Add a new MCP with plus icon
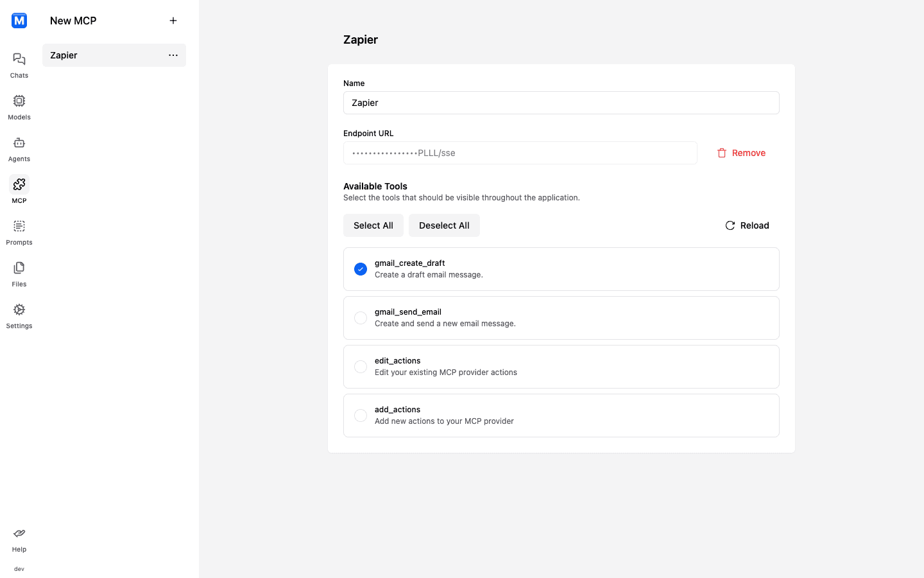This screenshot has width=924, height=578. [173, 21]
